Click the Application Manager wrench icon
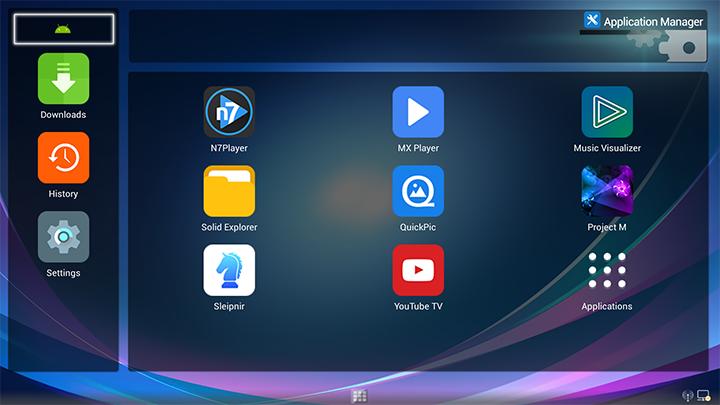Screen dimensions: 720x405 click(592, 20)
